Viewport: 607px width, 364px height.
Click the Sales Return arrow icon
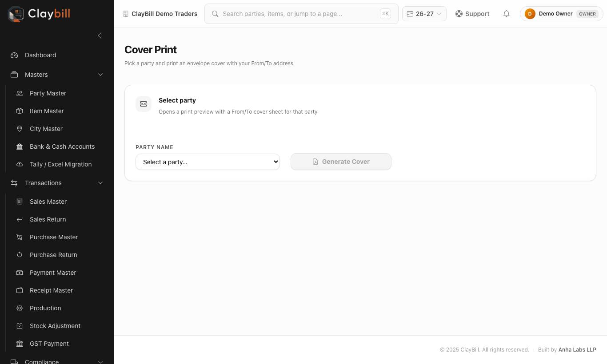(x=20, y=219)
